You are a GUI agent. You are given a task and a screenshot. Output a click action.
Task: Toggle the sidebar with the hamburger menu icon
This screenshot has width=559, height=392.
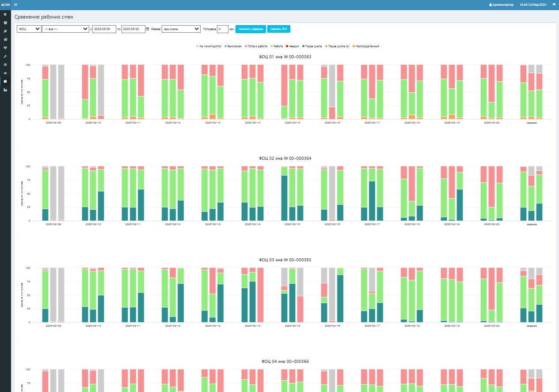pos(16,4)
